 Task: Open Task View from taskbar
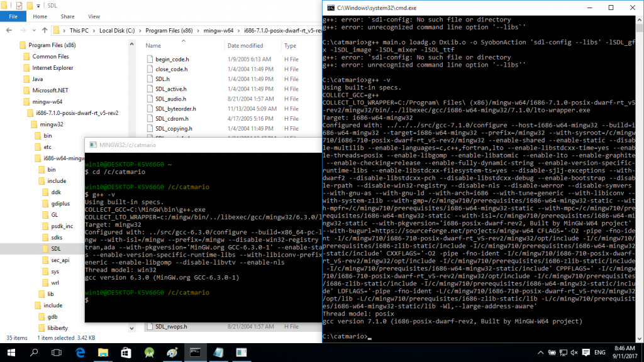click(x=57, y=353)
